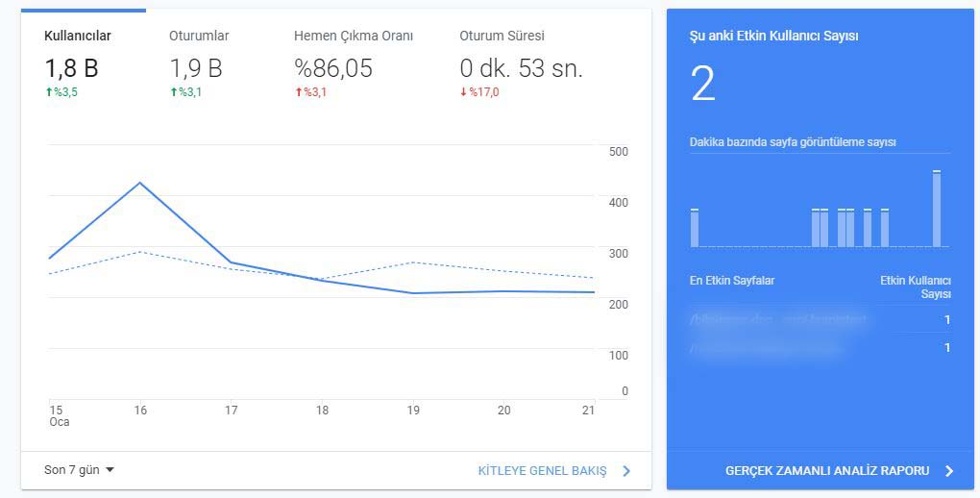Click the chevron next to KİTLEYE GENEL BAKIŞ
This screenshot has height=498, width=980.
tap(626, 471)
